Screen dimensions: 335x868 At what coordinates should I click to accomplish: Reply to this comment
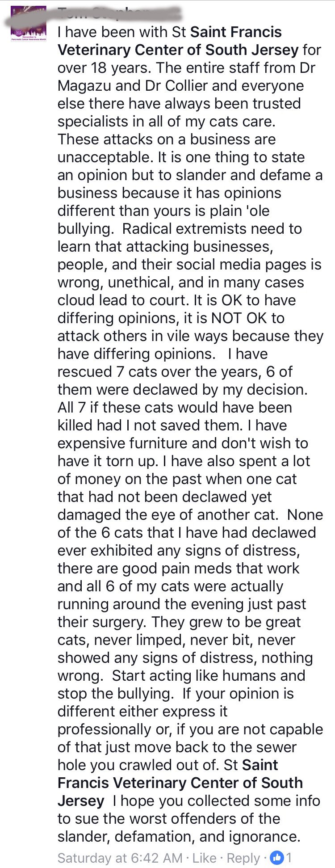pos(243,858)
